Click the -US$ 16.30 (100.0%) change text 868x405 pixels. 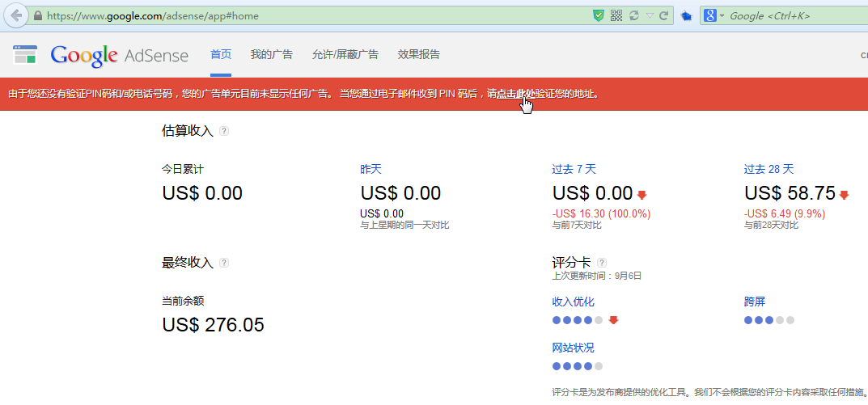tap(601, 214)
